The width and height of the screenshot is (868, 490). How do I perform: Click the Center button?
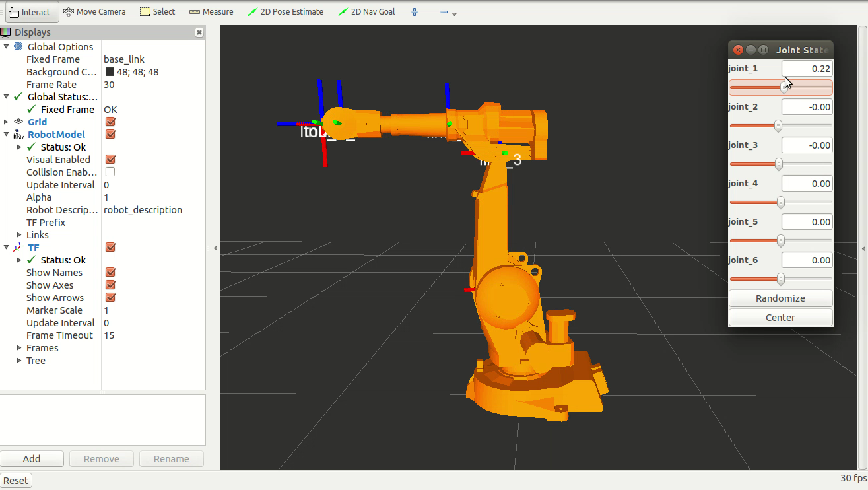pyautogui.click(x=780, y=318)
